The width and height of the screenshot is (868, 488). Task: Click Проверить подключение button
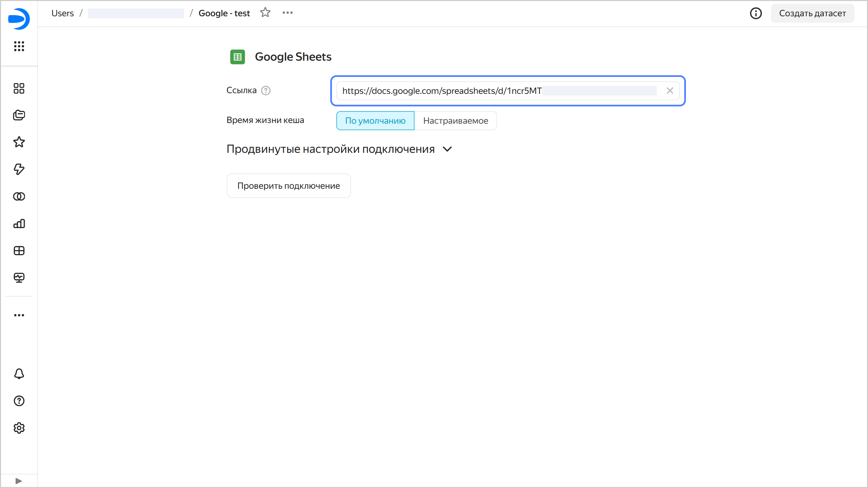(x=289, y=186)
